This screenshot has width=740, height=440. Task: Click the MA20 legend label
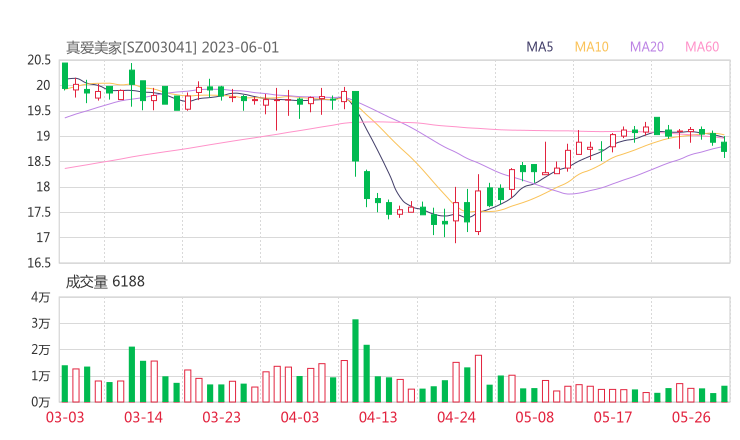(x=647, y=47)
